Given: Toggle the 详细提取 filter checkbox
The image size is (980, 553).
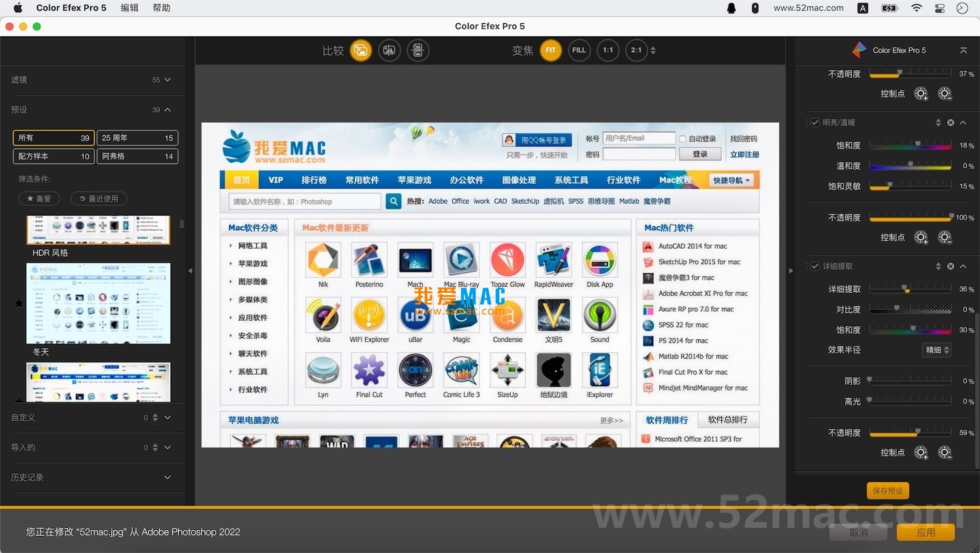Looking at the screenshot, I should click(815, 266).
